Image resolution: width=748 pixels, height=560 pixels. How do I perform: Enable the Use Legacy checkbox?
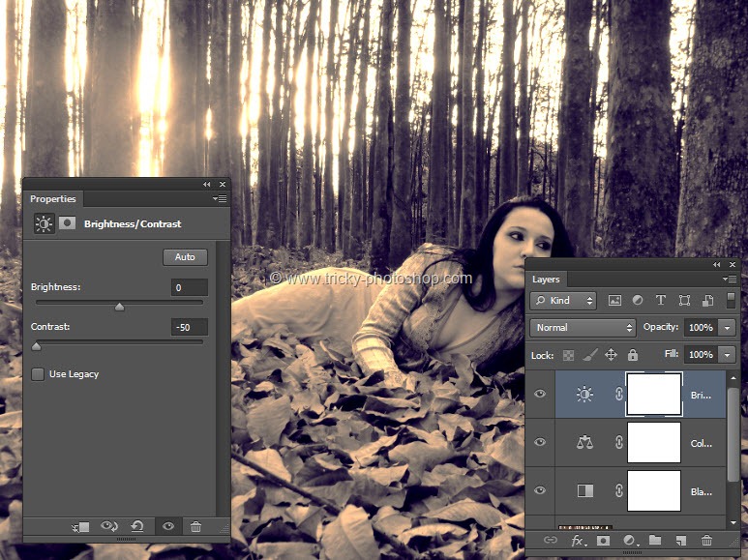coord(38,374)
